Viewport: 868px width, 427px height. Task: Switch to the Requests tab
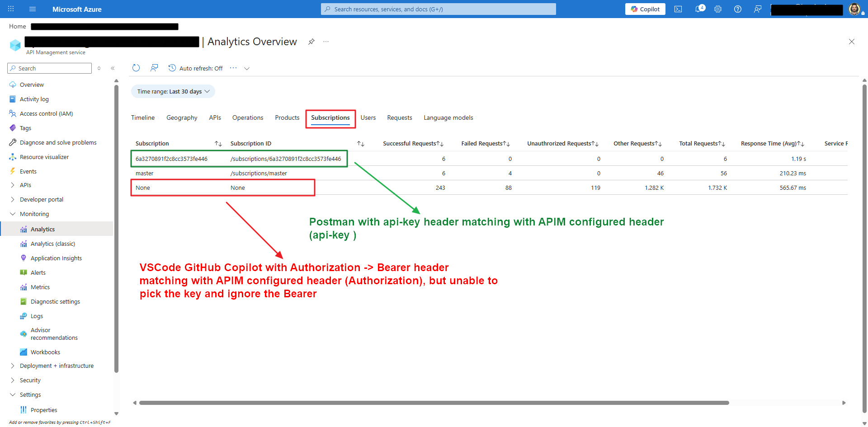tap(400, 117)
